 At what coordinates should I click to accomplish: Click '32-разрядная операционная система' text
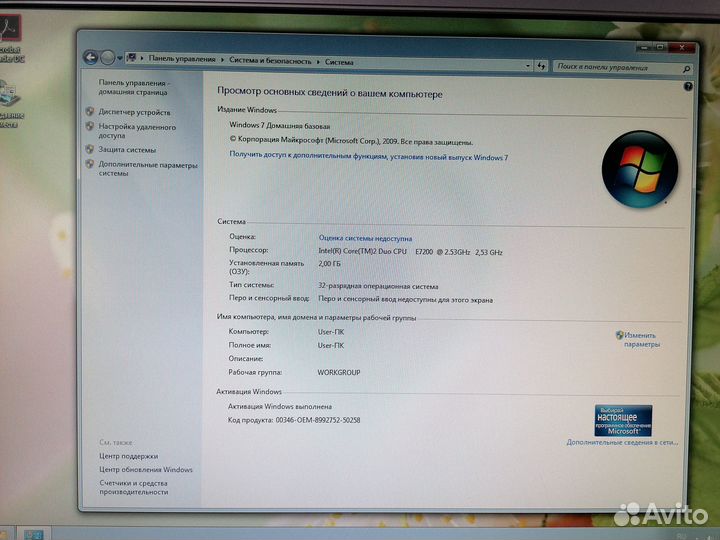point(378,286)
